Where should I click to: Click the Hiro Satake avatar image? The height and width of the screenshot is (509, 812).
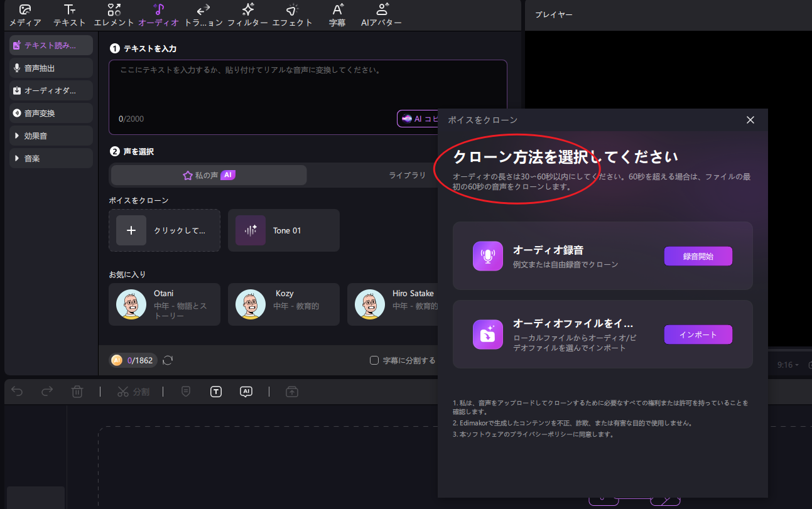(370, 304)
